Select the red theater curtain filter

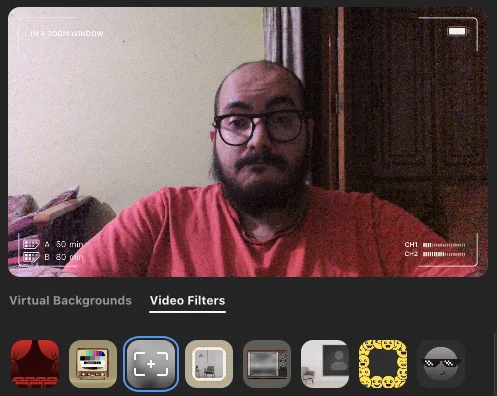tap(35, 364)
